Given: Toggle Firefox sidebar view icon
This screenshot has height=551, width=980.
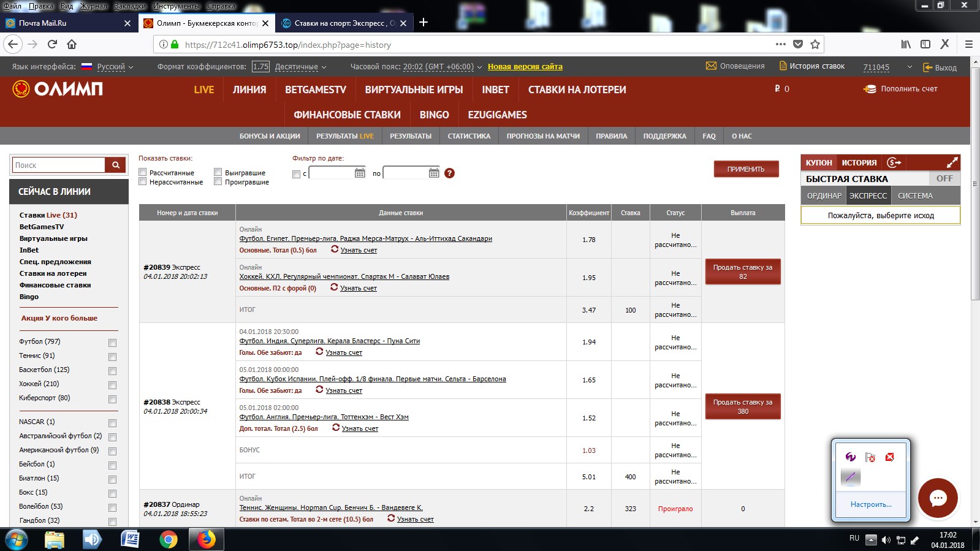Looking at the screenshot, I should 925,44.
